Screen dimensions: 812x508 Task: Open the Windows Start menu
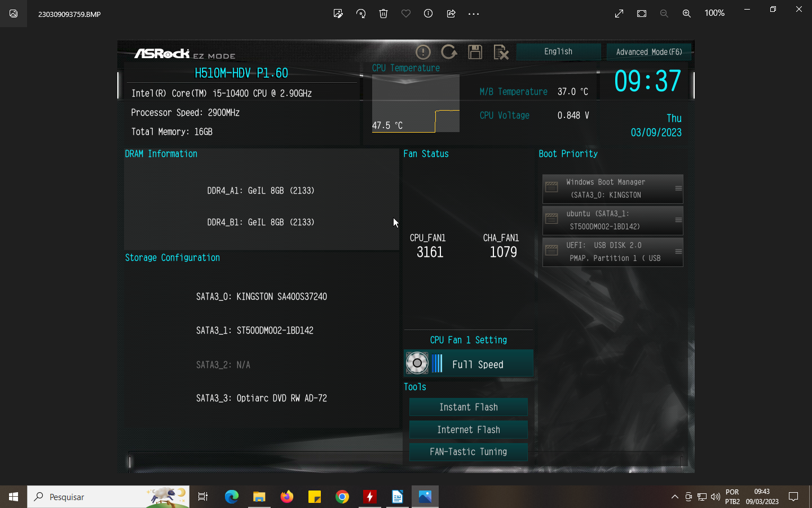tap(14, 497)
